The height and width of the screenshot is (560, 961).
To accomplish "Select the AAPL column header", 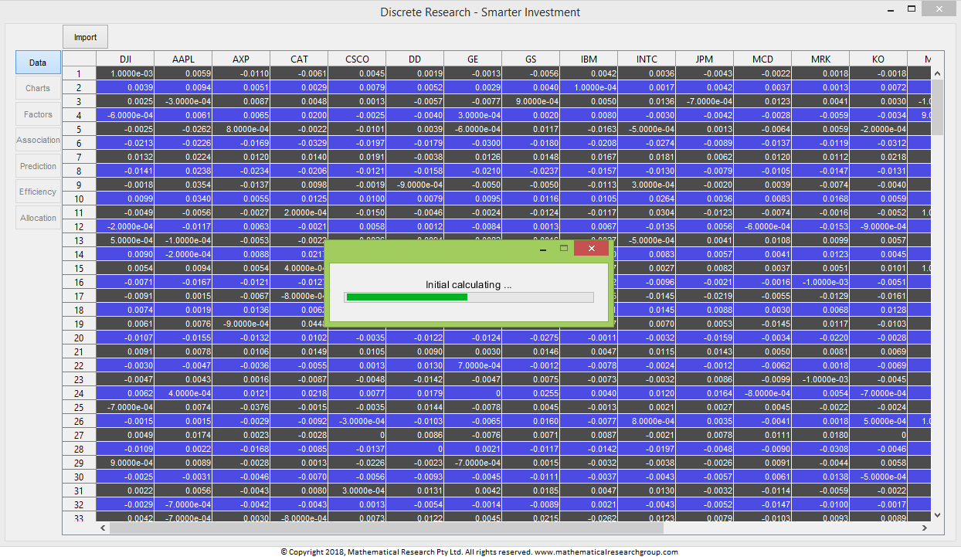I will 183,59.
